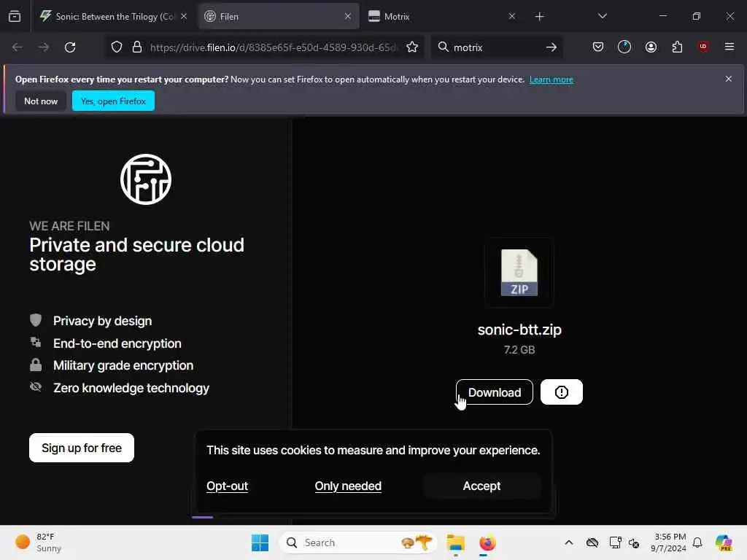Go forward to next page
This screenshot has width=747, height=560.
[43, 47]
